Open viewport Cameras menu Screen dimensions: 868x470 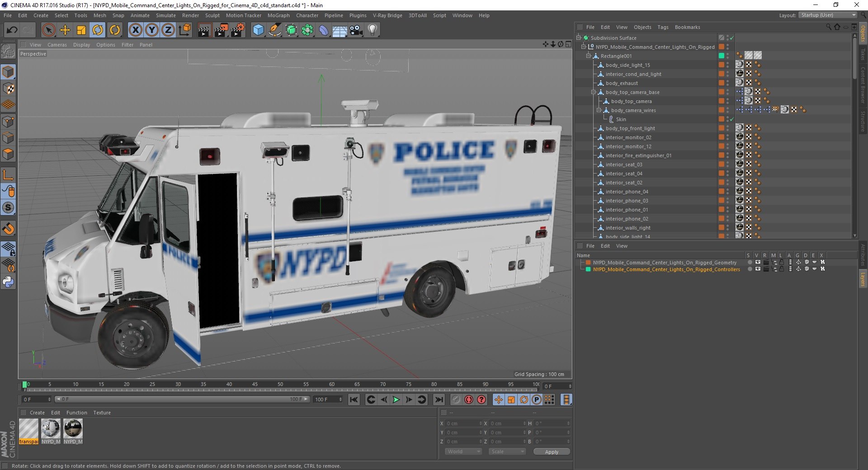click(57, 45)
